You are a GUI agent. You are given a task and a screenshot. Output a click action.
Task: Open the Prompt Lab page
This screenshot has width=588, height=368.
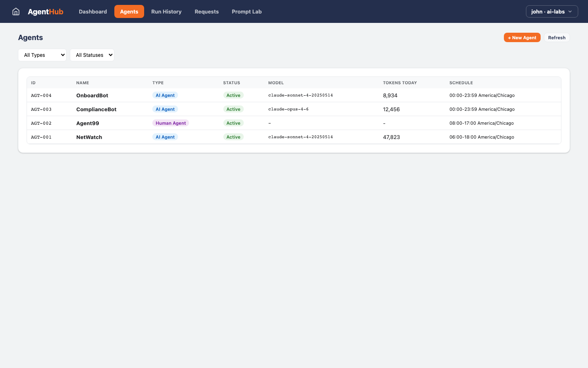[247, 11]
